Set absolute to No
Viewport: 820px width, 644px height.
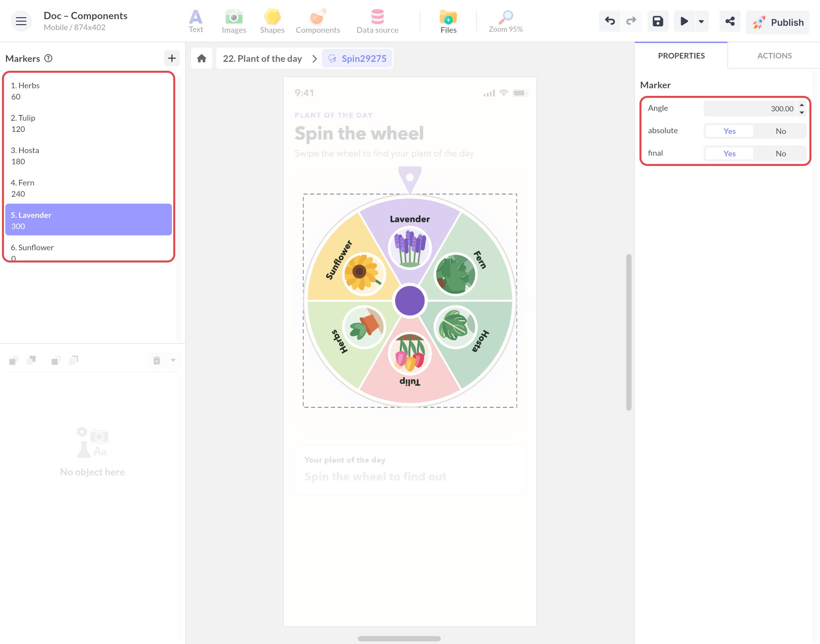pyautogui.click(x=780, y=131)
